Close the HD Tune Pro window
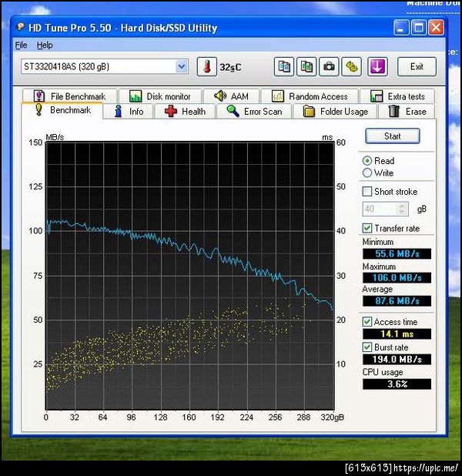The image size is (462, 476). (x=436, y=28)
